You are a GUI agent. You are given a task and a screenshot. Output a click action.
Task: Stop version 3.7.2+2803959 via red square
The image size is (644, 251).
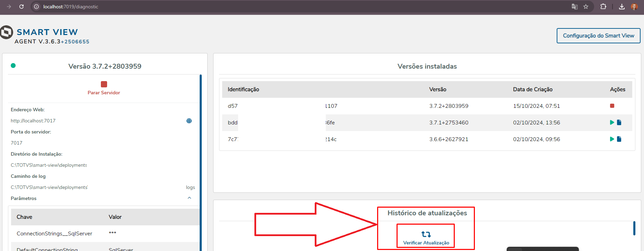coord(612,106)
